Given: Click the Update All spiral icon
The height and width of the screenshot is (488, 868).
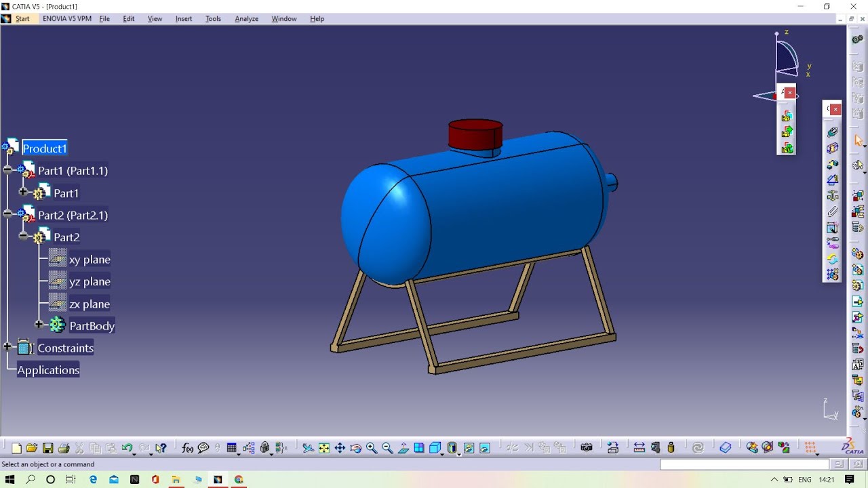Looking at the screenshot, I should (x=698, y=448).
